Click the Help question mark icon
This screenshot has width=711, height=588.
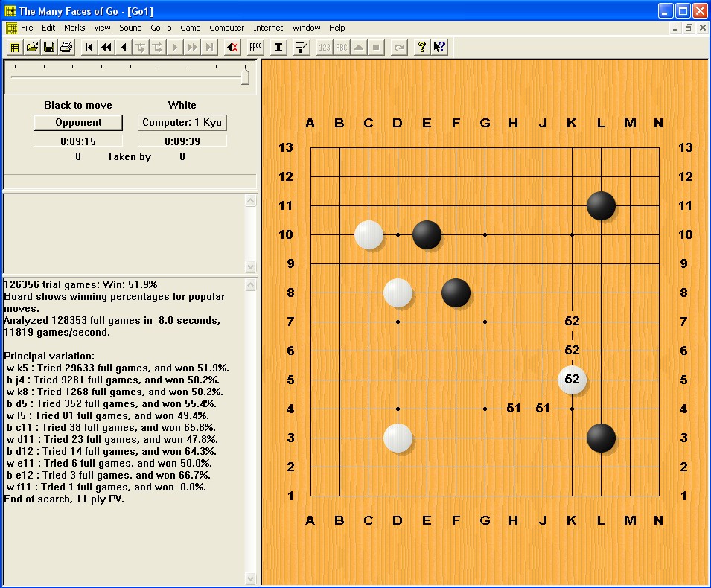(x=422, y=47)
